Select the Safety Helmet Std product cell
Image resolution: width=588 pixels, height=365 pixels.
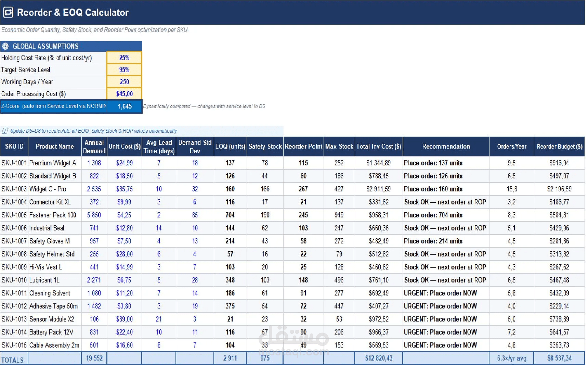55,254
